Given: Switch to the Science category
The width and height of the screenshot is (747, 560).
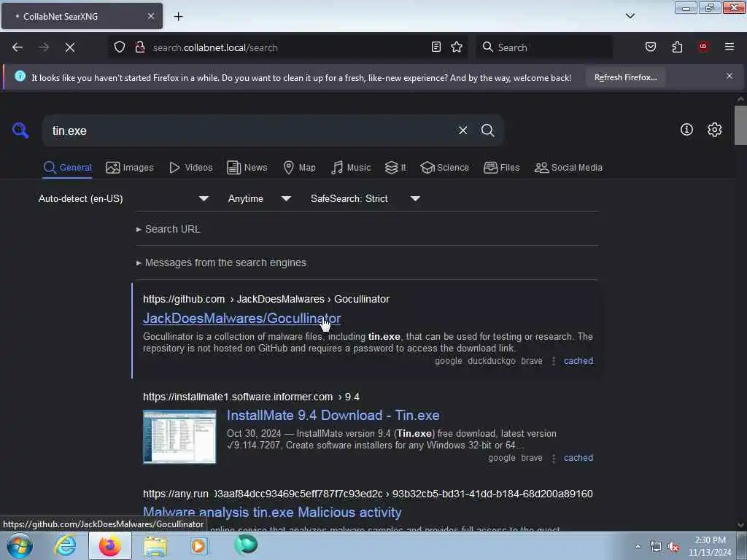Looking at the screenshot, I should click(444, 168).
